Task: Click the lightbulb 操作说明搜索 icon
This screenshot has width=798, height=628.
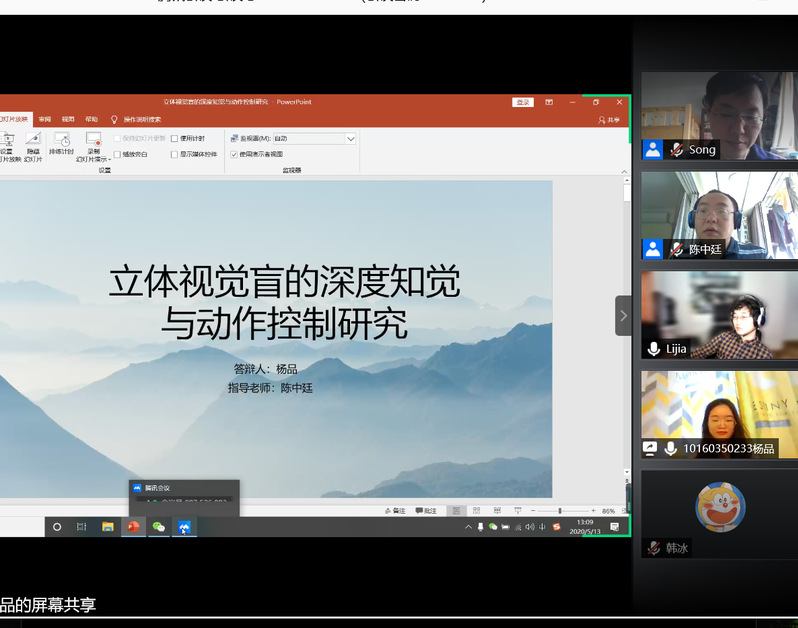Action: coord(114,119)
